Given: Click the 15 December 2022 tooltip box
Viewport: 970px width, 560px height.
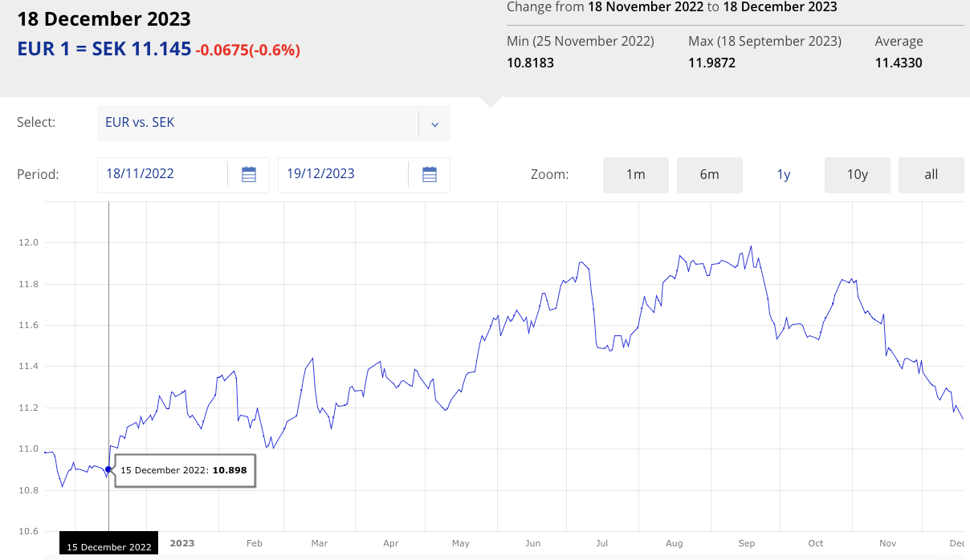Looking at the screenshot, I should coord(184,470).
